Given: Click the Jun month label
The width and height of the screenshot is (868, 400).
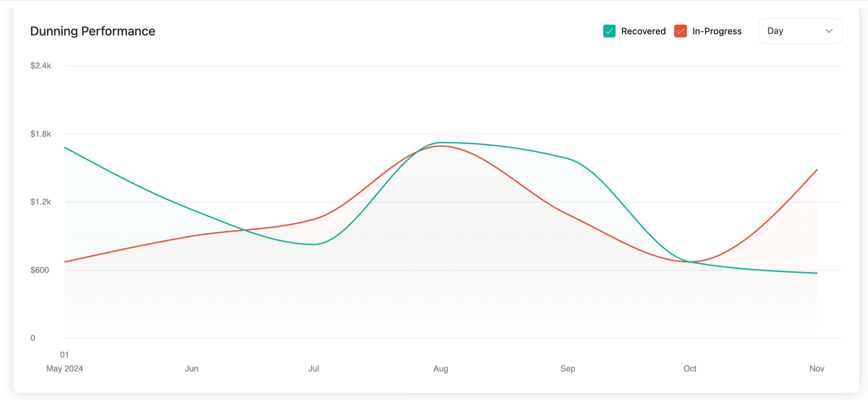Looking at the screenshot, I should pos(192,369).
